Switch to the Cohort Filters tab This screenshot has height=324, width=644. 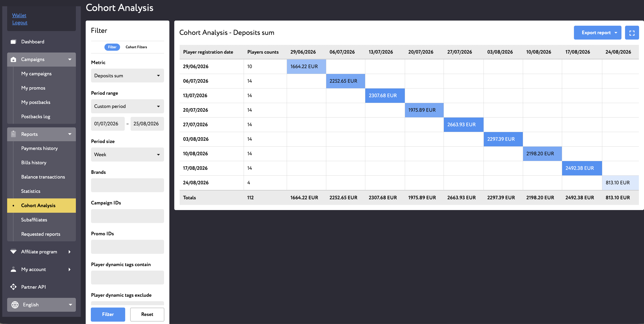coord(136,47)
